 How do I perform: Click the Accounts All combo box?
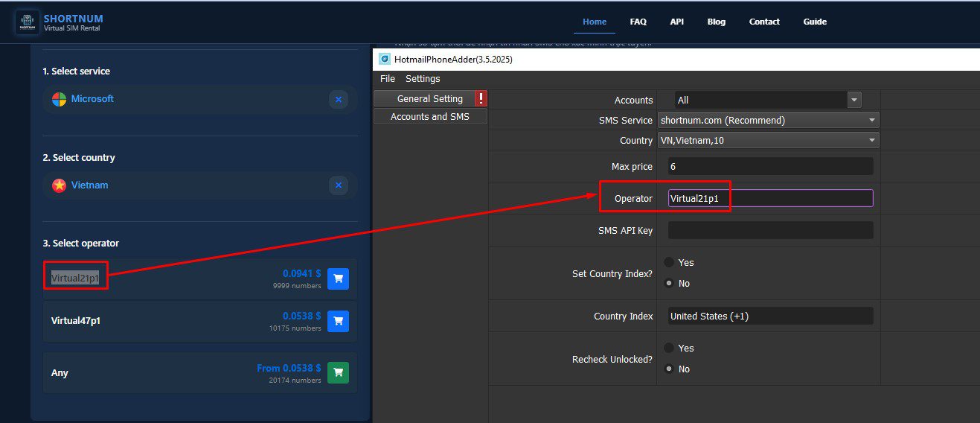768,100
